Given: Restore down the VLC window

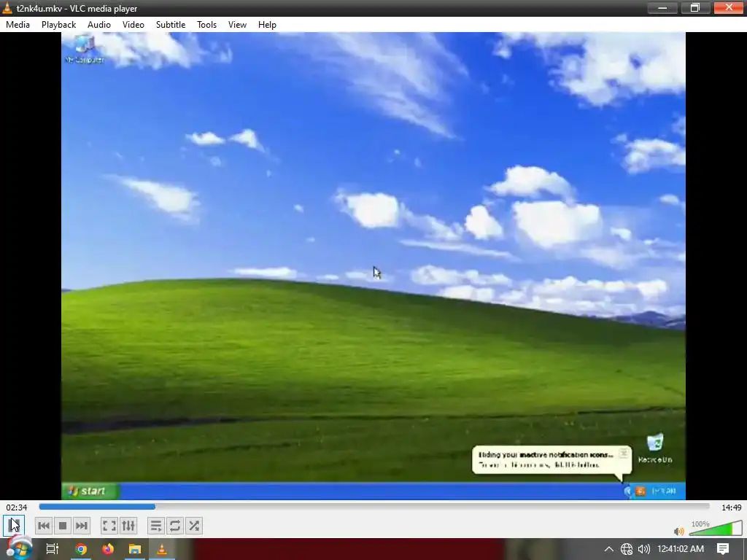Looking at the screenshot, I should pos(695,7).
